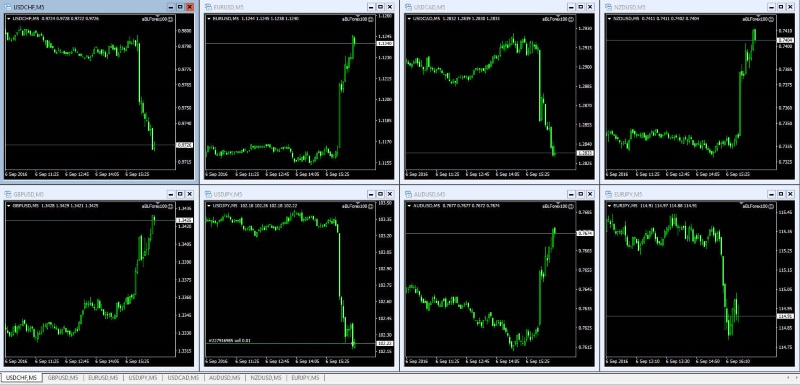This screenshot has width=800, height=385.
Task: Click the USDCAD,M5 chart window title icon
Action: coord(408,7)
